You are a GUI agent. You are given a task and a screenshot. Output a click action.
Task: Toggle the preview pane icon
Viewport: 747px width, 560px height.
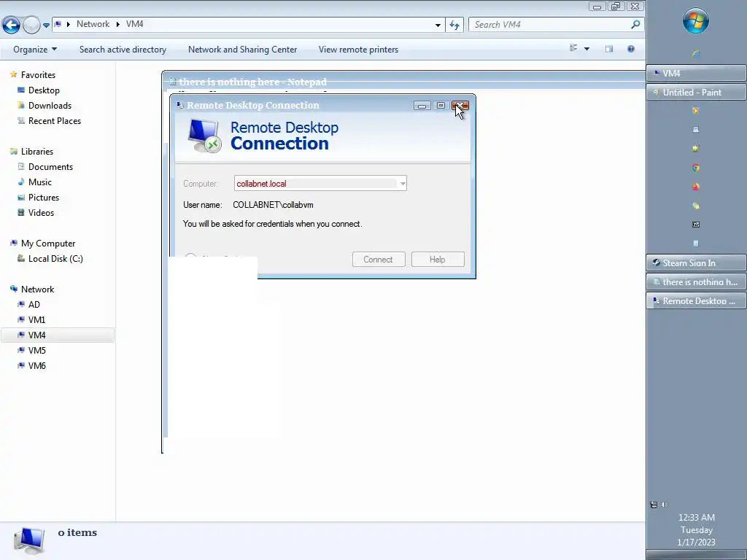tap(609, 49)
